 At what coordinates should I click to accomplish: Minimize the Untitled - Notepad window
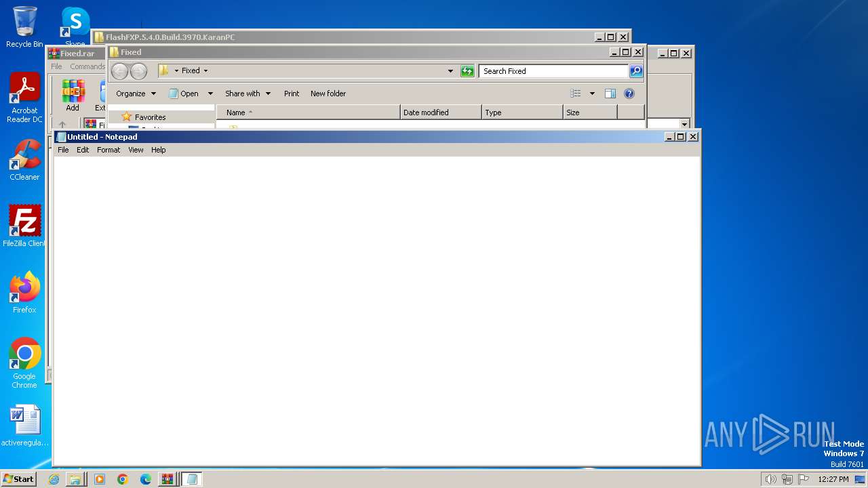(x=669, y=137)
